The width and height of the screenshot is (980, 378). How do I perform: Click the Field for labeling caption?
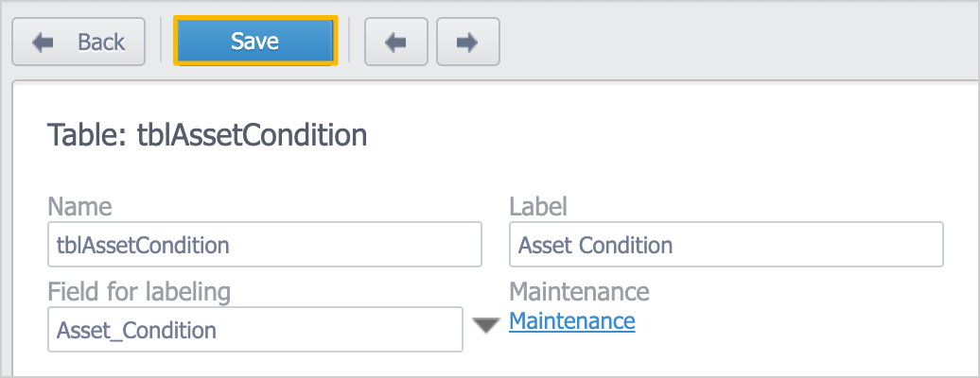tap(139, 292)
